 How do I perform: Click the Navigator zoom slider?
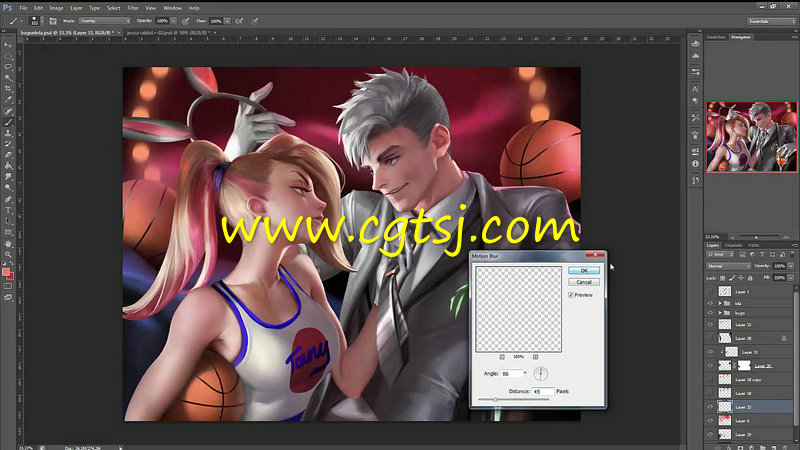pos(756,237)
